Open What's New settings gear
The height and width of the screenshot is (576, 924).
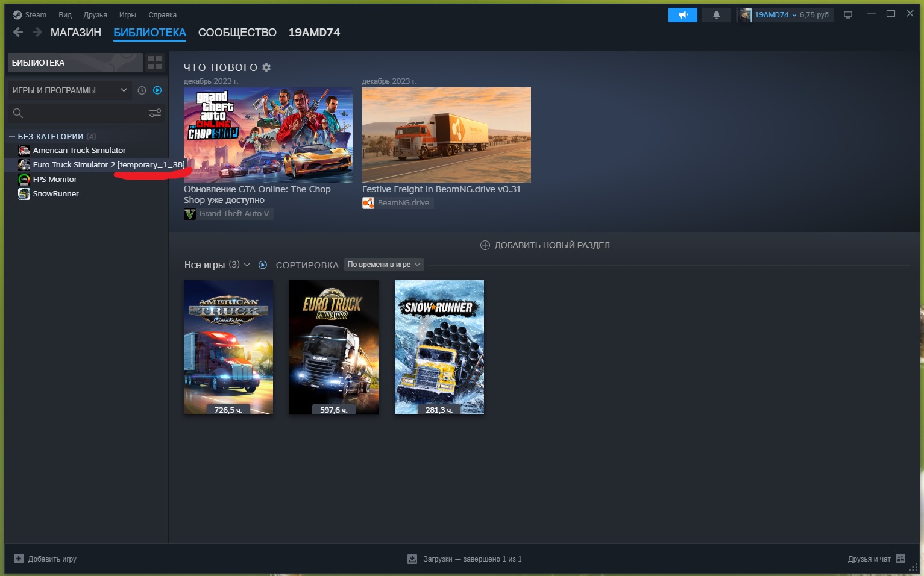[266, 67]
